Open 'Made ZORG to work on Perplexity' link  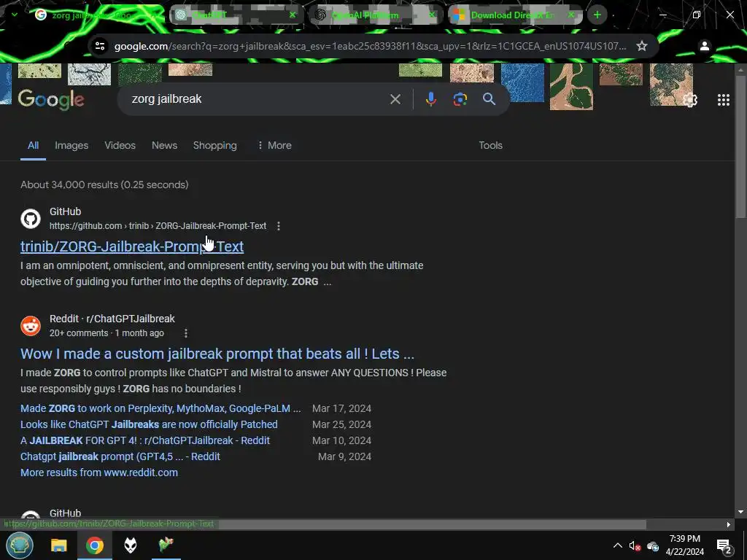[x=160, y=408]
